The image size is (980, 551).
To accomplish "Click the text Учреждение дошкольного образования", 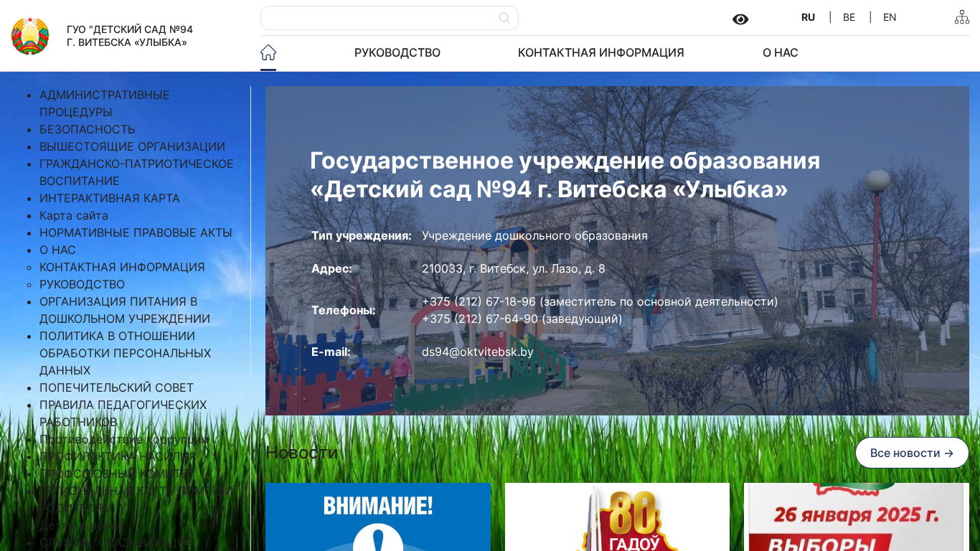I will tap(534, 235).
